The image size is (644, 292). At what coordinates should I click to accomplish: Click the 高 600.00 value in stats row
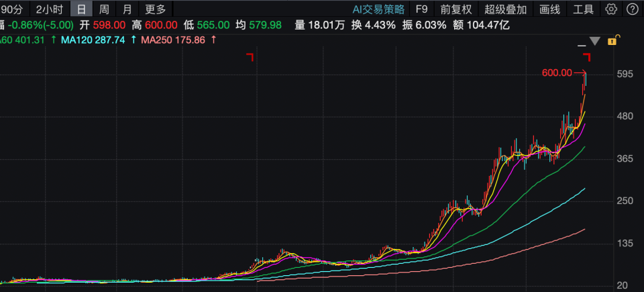(x=155, y=25)
